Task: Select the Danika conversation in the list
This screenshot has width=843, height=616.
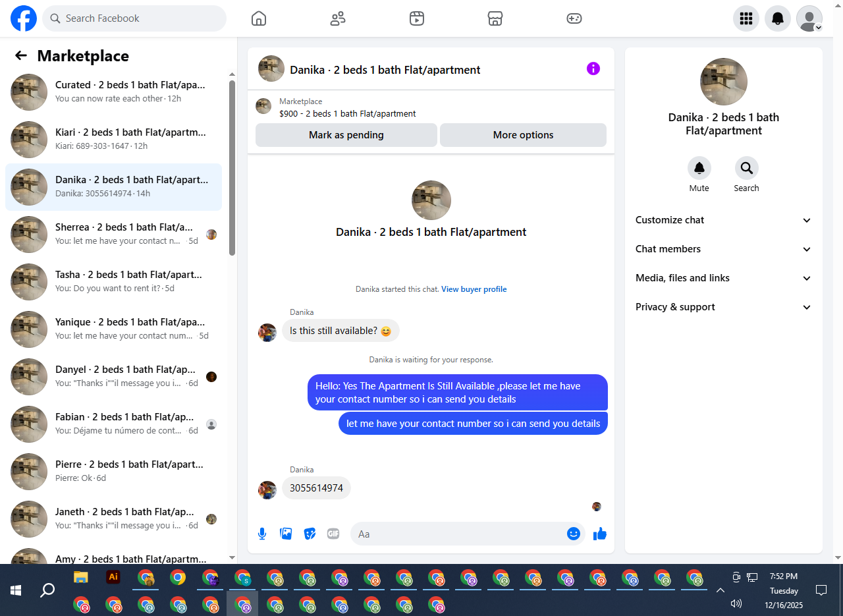Action: coord(113,187)
